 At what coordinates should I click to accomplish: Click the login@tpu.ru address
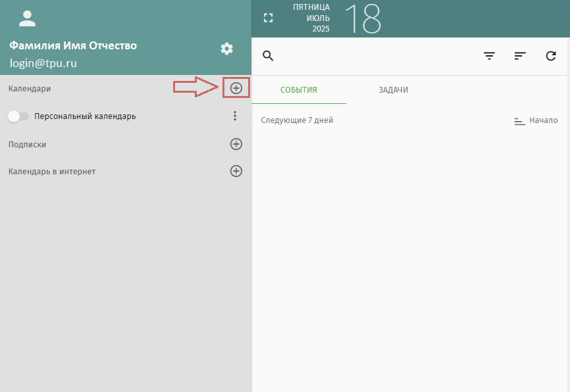pyautogui.click(x=43, y=63)
